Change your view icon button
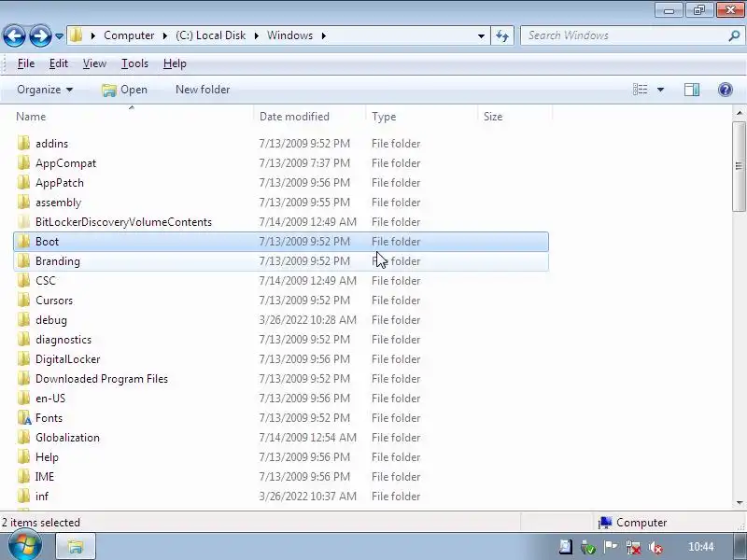Viewport: 747px width, 560px height. coord(640,90)
